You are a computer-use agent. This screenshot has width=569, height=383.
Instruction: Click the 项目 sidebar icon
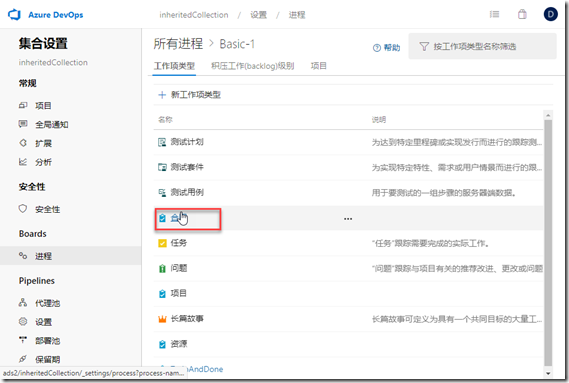[23, 105]
